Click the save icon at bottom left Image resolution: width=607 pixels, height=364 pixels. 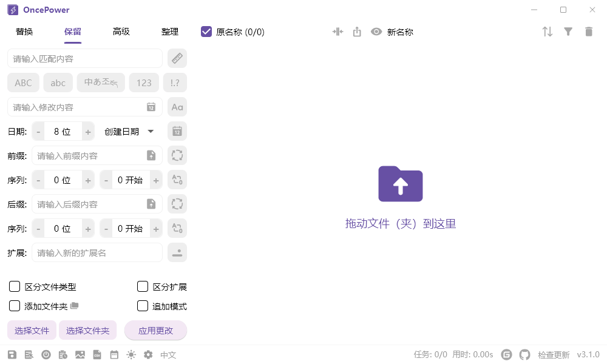pyautogui.click(x=12, y=354)
